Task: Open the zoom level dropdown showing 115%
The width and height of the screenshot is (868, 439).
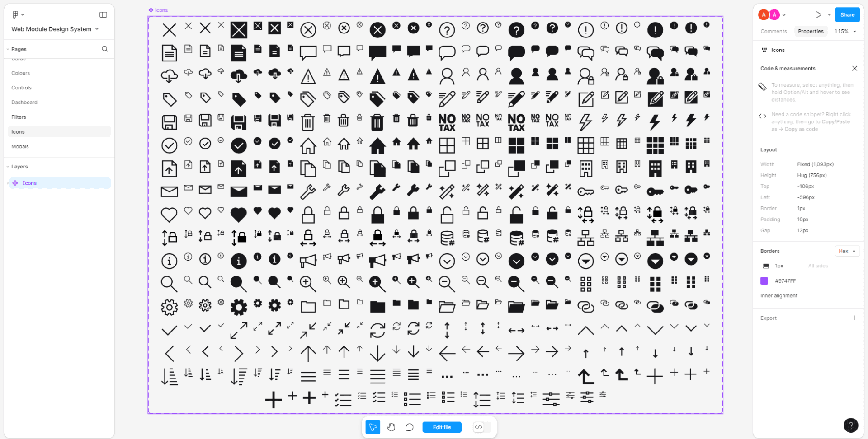Action: tap(845, 31)
